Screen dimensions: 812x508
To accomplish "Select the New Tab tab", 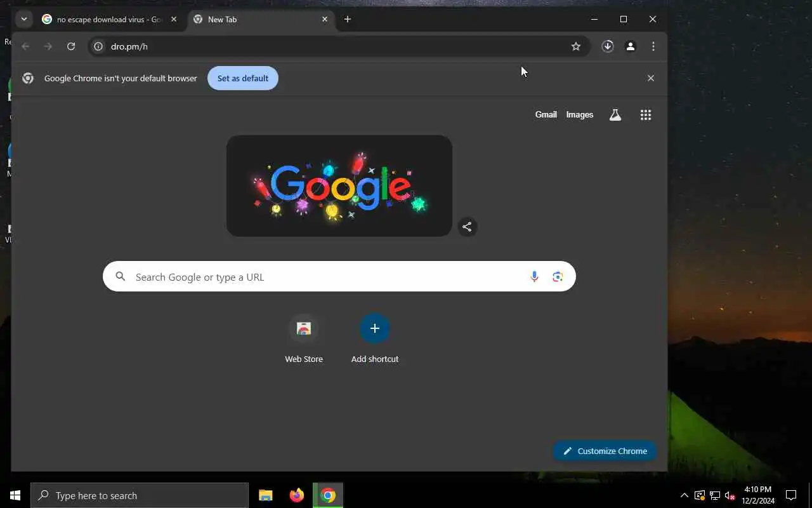I will [x=261, y=19].
